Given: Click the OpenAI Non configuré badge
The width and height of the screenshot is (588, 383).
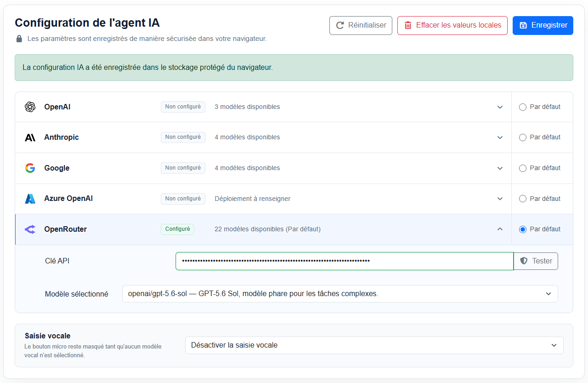Looking at the screenshot, I should pos(183,107).
